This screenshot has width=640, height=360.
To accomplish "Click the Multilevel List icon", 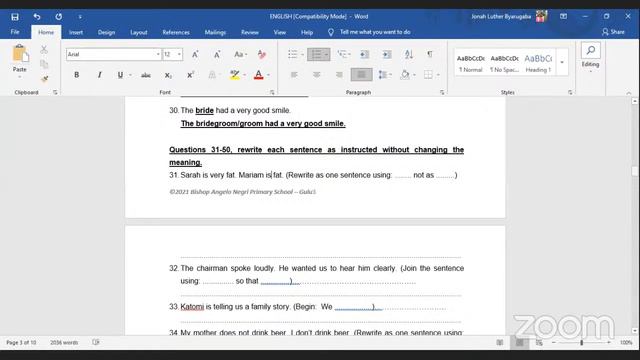I will point(342,54).
